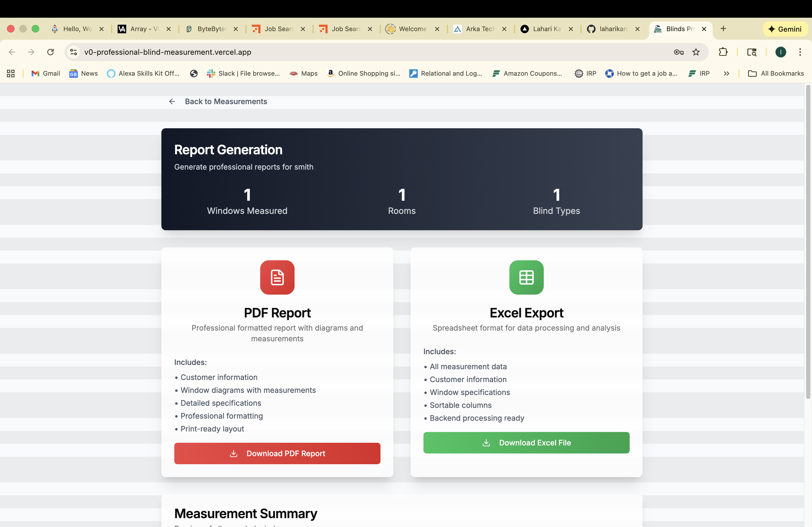
Task: Open the News bookmark
Action: click(83, 73)
